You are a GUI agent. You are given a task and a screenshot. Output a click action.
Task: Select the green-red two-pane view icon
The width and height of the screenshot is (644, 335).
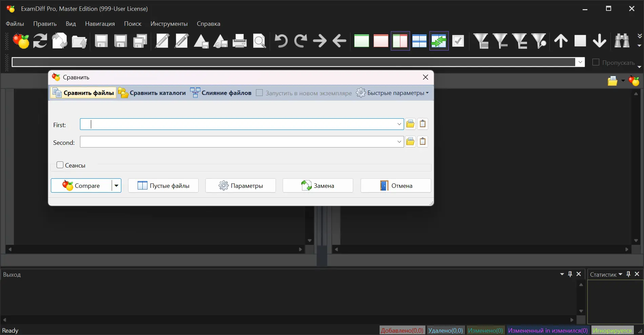(400, 41)
